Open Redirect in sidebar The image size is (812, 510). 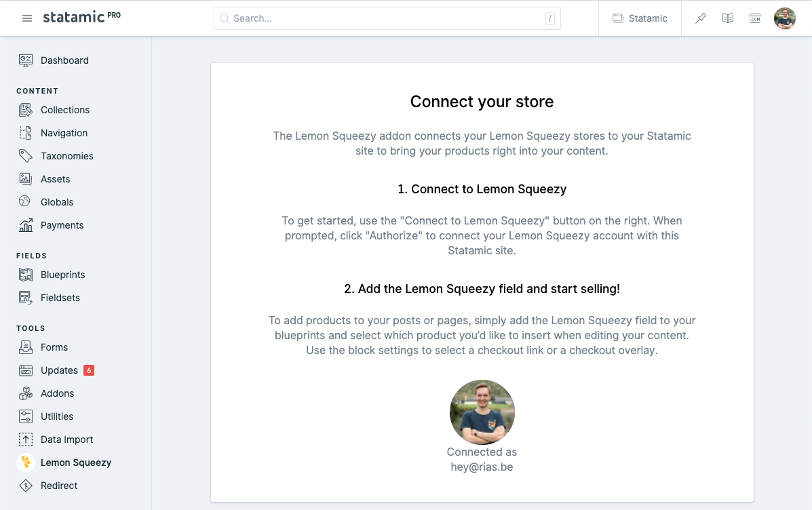click(x=59, y=486)
